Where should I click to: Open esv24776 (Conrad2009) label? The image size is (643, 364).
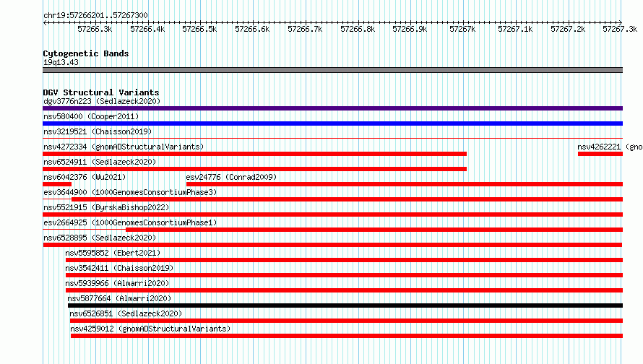[231, 177]
